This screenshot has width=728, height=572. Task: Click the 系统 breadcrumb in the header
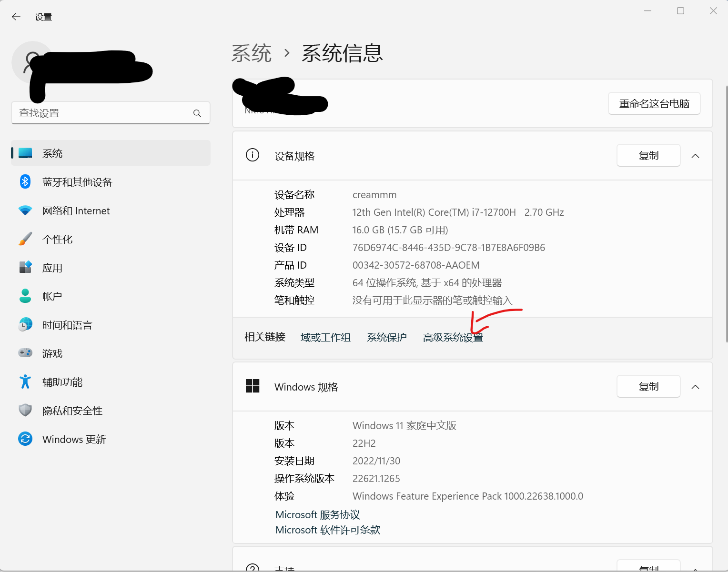coord(252,53)
